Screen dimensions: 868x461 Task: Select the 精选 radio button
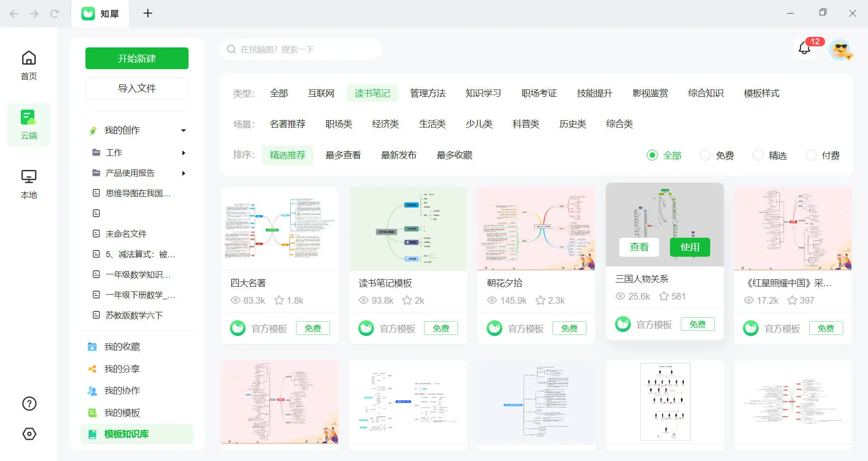[x=758, y=155]
